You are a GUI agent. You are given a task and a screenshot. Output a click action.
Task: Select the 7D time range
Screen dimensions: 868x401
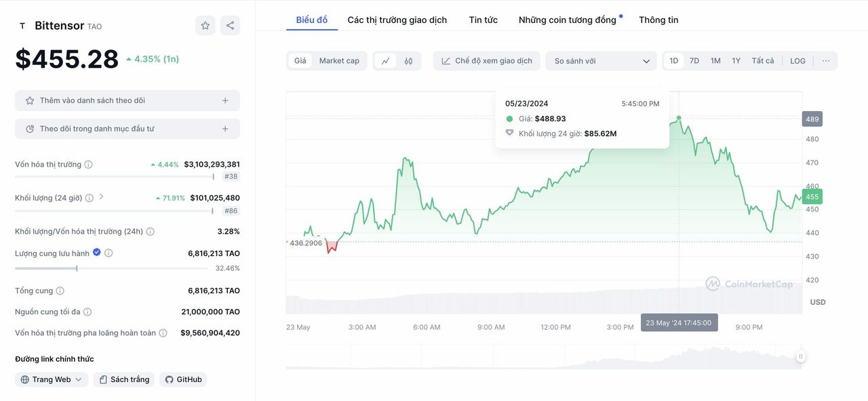(x=694, y=61)
